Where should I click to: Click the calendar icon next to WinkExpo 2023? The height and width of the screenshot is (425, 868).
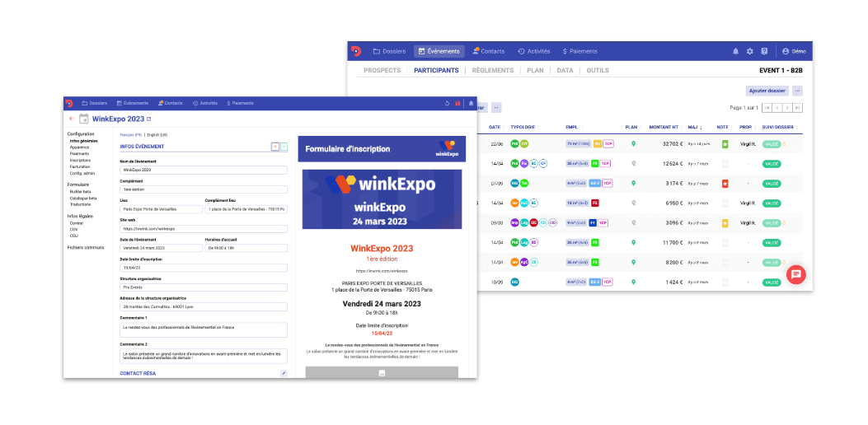[x=83, y=119]
